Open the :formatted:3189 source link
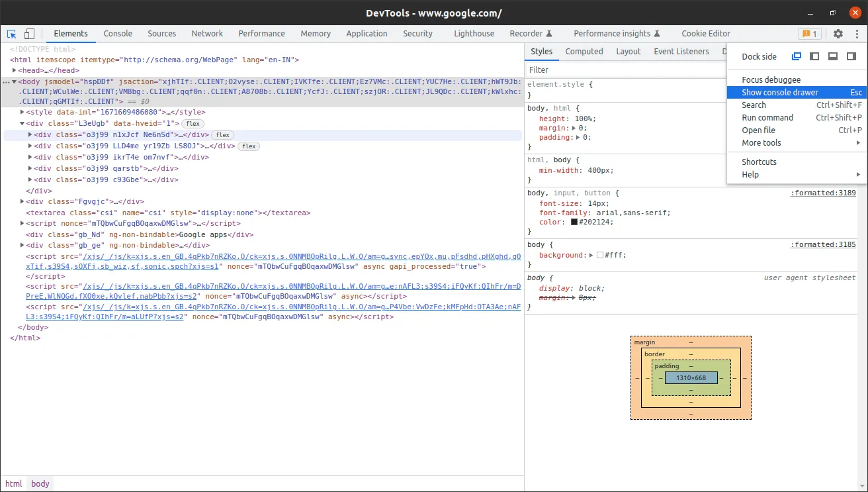Image resolution: width=868 pixels, height=492 pixels. 823,193
